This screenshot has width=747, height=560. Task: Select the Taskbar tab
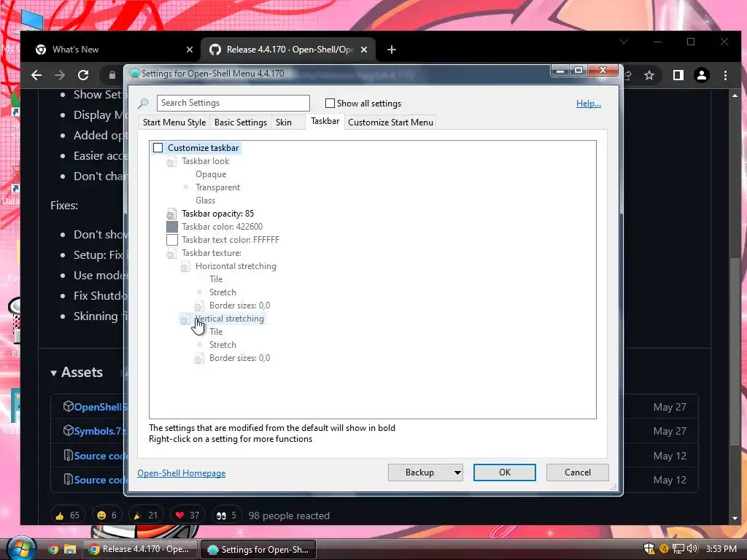pos(325,121)
